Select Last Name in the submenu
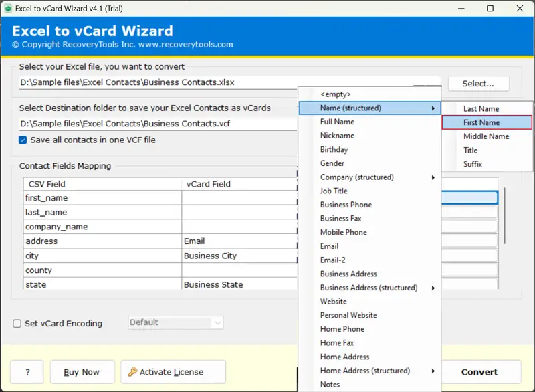Viewport: 535px width, 392px height. pos(481,108)
